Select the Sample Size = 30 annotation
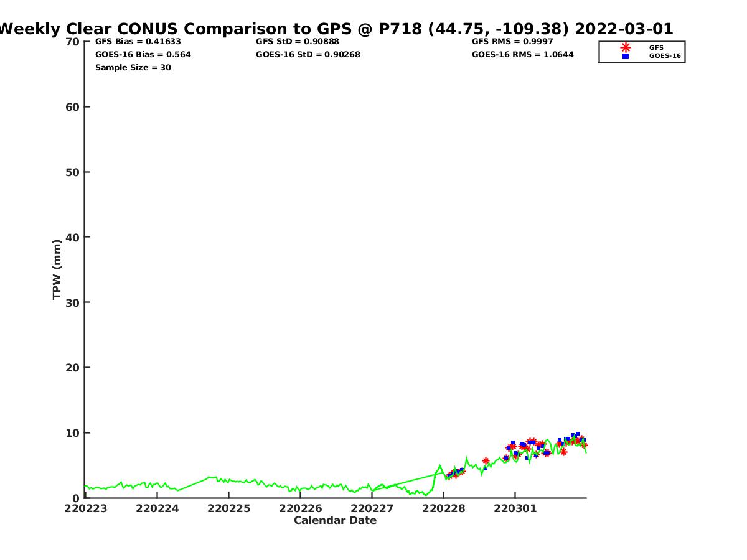 tap(133, 68)
